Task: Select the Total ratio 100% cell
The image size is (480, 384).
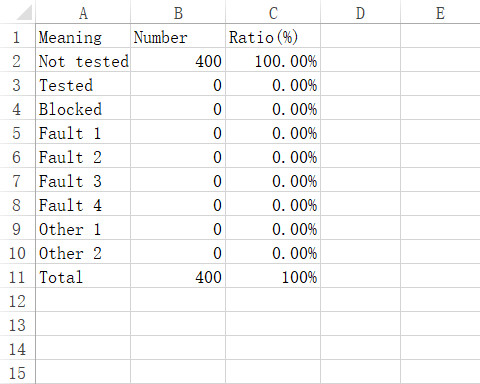Action: tap(273, 276)
